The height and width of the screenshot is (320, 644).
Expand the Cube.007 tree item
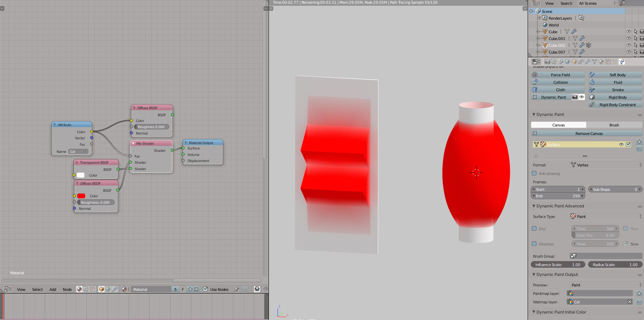click(x=538, y=52)
